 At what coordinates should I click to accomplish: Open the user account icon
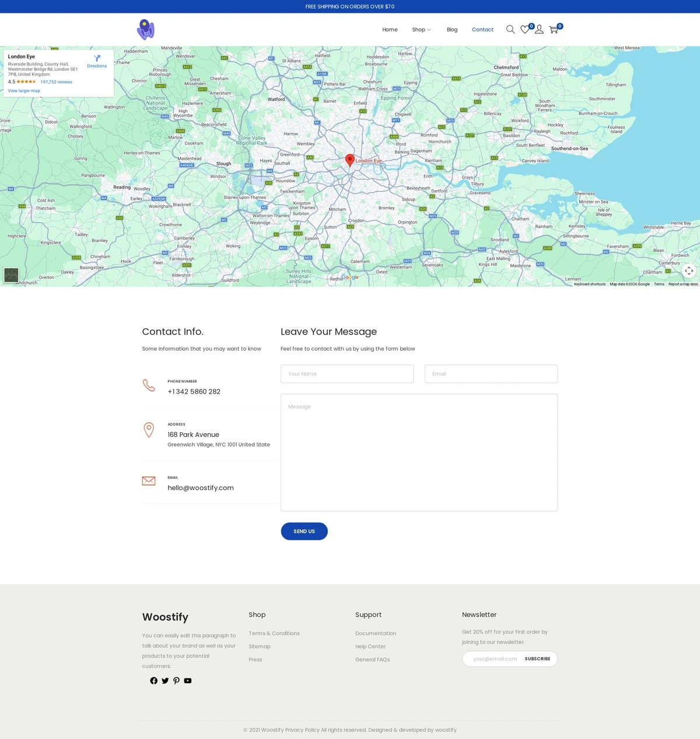point(539,29)
